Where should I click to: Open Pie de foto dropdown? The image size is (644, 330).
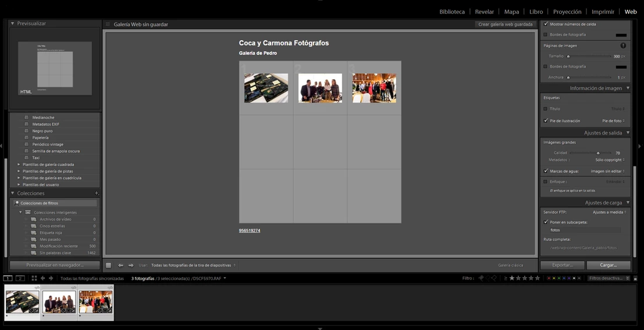click(614, 121)
